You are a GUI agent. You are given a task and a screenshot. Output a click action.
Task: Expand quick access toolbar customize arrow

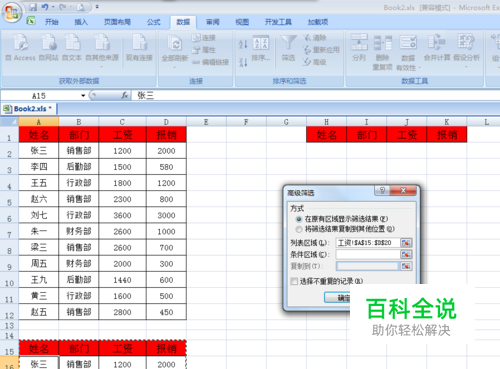click(x=97, y=7)
